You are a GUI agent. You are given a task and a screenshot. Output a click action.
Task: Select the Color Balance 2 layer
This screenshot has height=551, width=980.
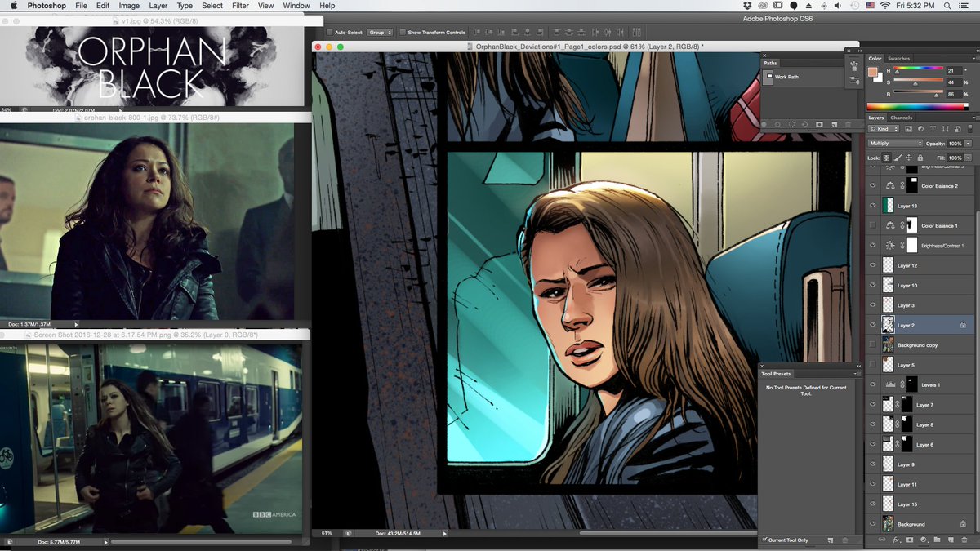click(x=920, y=185)
